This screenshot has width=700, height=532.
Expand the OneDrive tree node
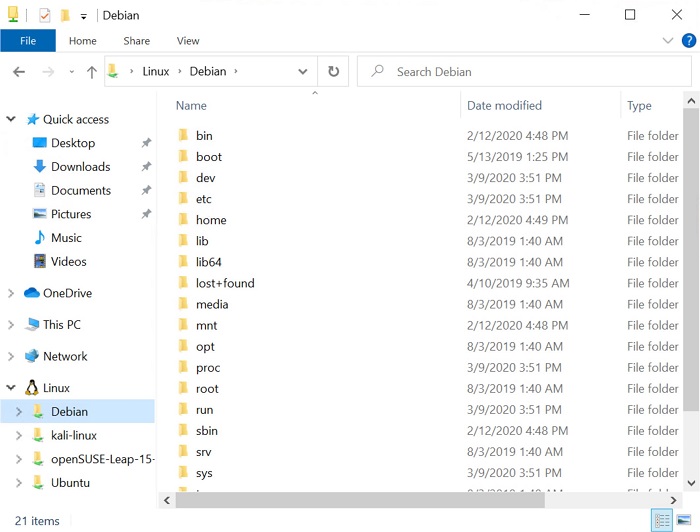point(11,293)
